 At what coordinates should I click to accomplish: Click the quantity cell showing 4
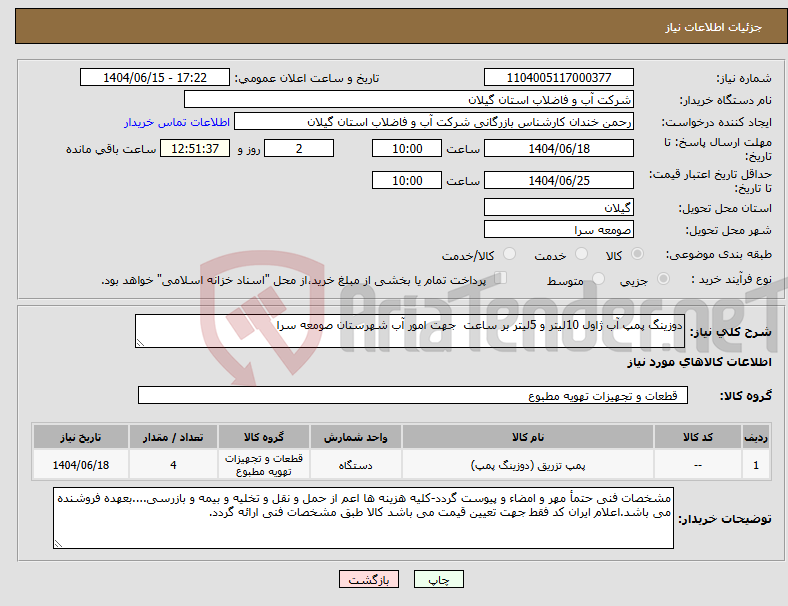click(173, 465)
